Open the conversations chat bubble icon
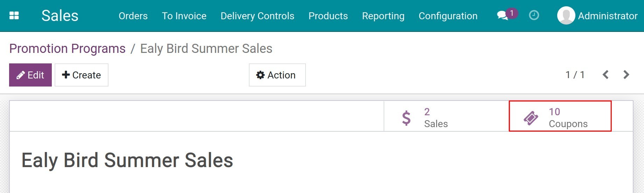 pos(502,16)
